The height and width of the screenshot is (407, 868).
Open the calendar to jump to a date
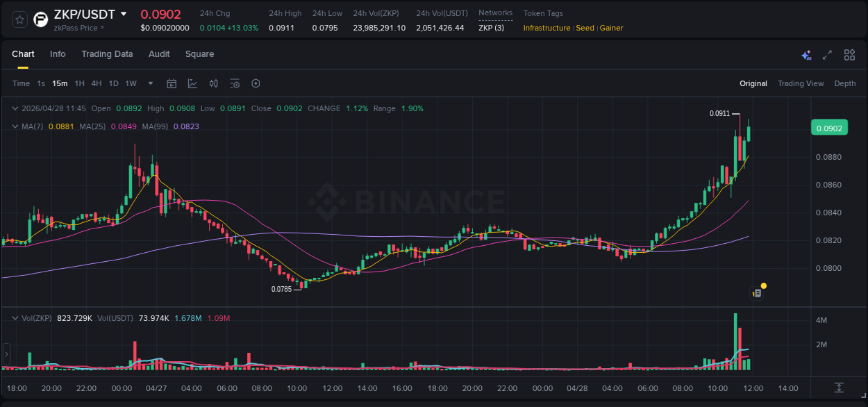(x=172, y=83)
